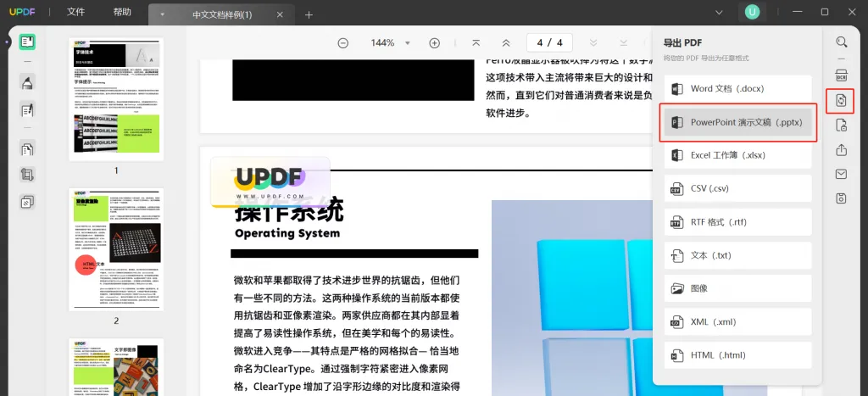Open the zoom level dropdown arrow
Screen dimensions: 868x396
408,42
